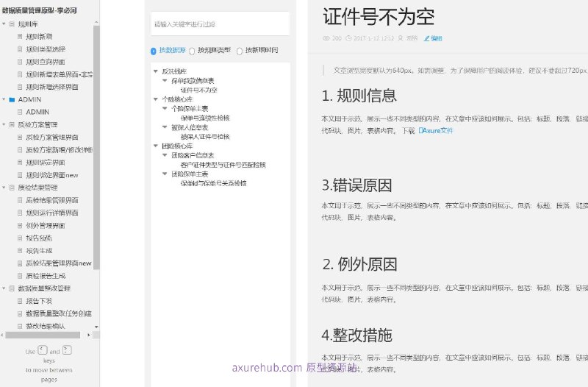Open 报告生成 page in sidebar
The height and width of the screenshot is (387, 588).
[39, 251]
